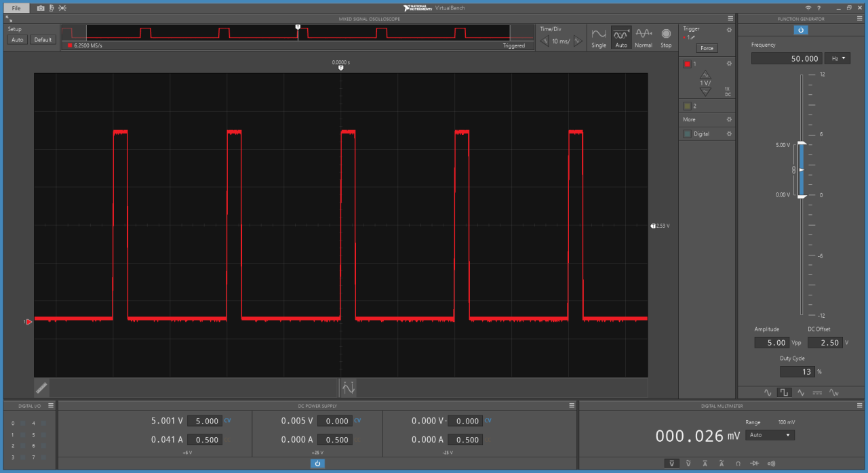Click the blue amplitude slider bar
The height and width of the screenshot is (473, 868).
[x=802, y=169]
